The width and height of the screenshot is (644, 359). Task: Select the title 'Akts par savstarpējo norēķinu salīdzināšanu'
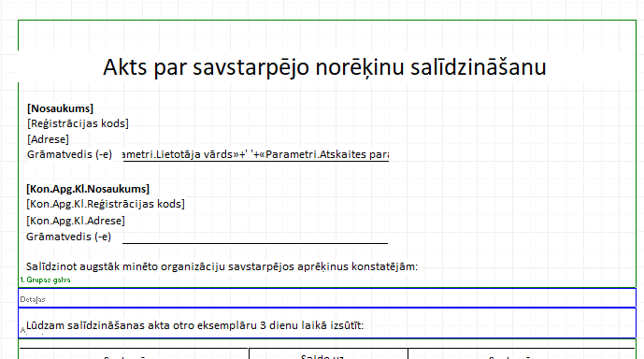(324, 67)
